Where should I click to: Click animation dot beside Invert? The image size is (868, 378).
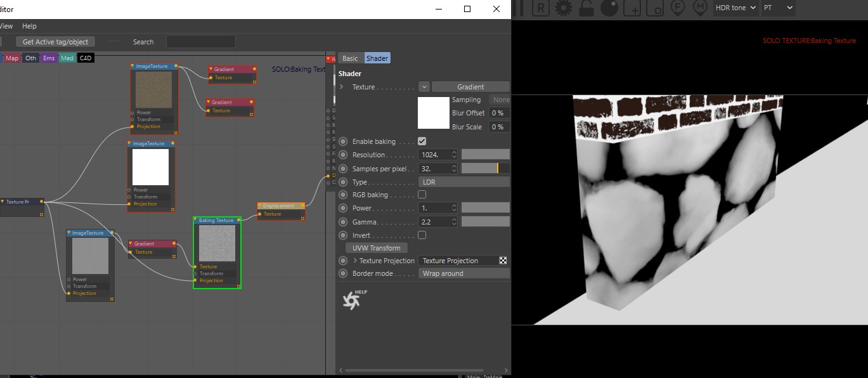(343, 235)
